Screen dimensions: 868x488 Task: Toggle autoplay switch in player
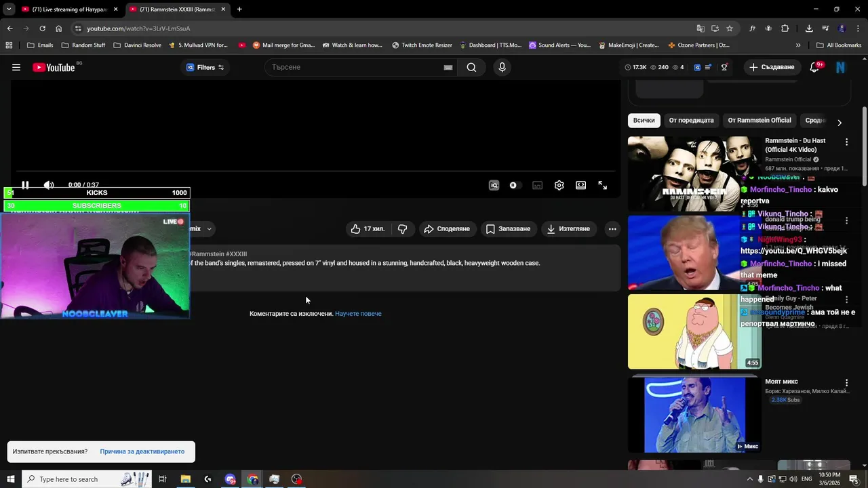[x=513, y=185]
